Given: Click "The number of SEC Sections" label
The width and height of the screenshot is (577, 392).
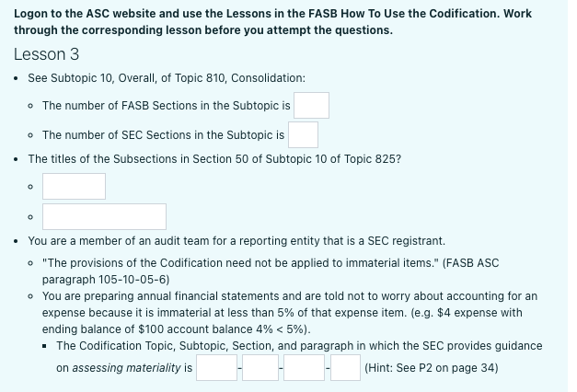Looking at the screenshot, I should tap(163, 135).
